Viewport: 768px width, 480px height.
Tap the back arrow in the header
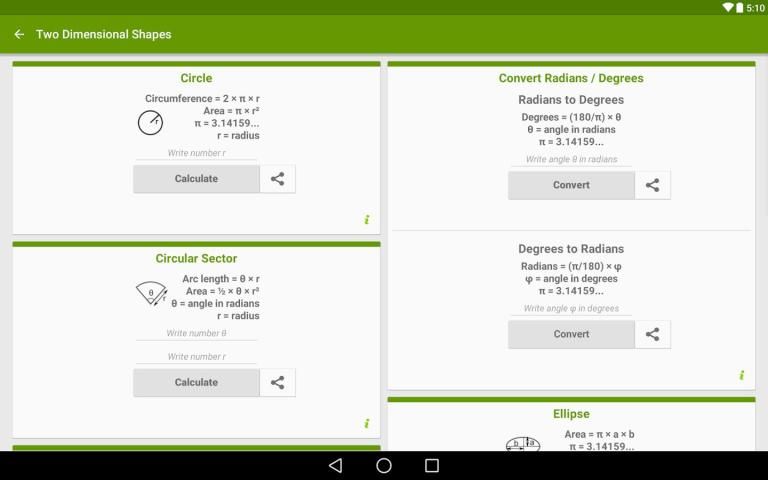coord(19,34)
